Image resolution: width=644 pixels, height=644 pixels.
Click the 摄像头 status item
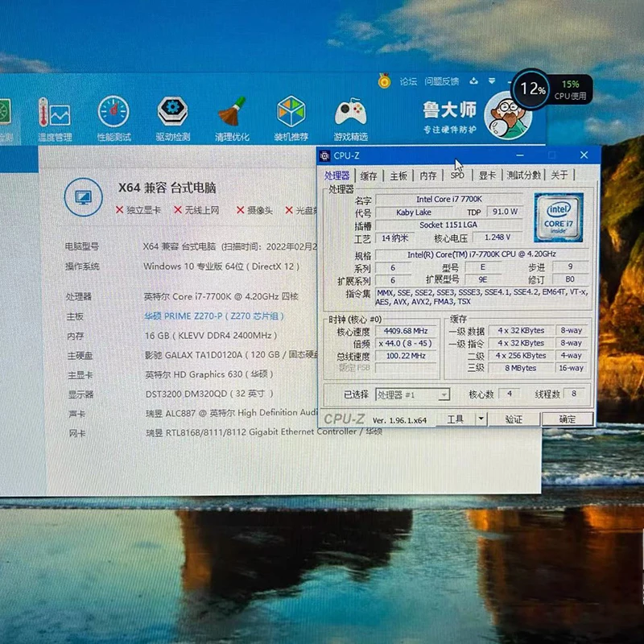coord(254,210)
